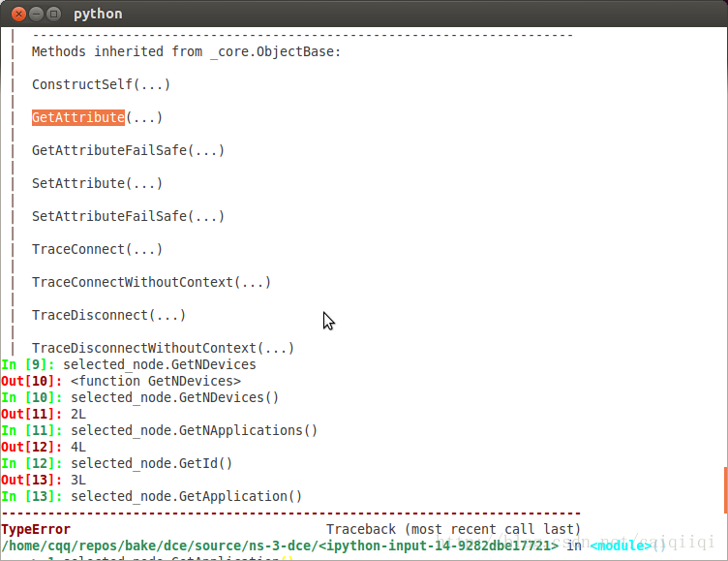Click TraceDisconnectWithoutContext(...) line
Viewport: 728px width, 561px height.
[163, 348]
